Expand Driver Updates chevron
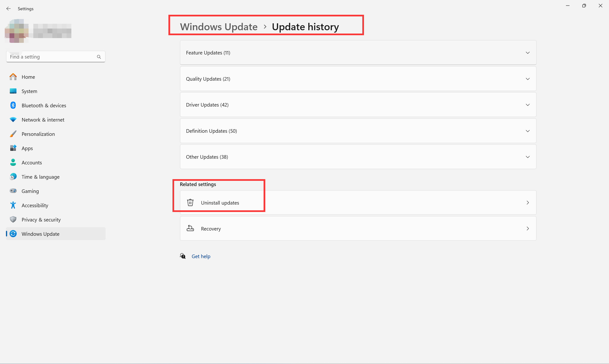This screenshot has width=609, height=364. (x=528, y=105)
